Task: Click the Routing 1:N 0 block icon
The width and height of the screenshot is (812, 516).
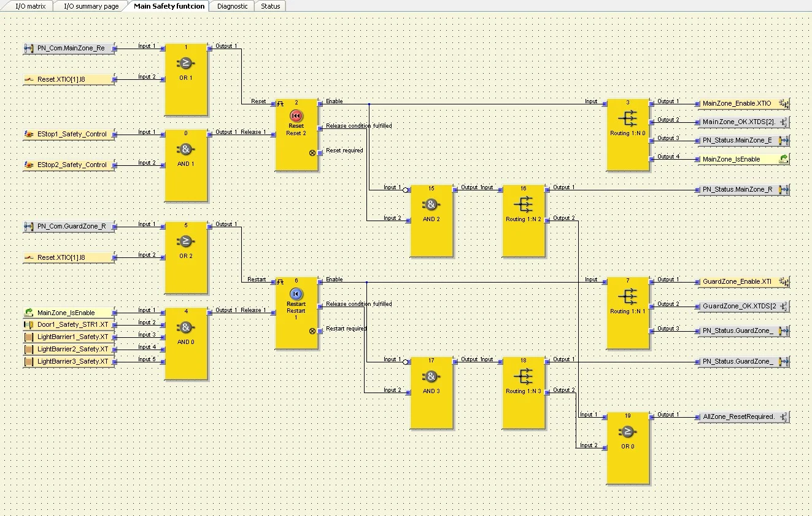Action: point(627,119)
